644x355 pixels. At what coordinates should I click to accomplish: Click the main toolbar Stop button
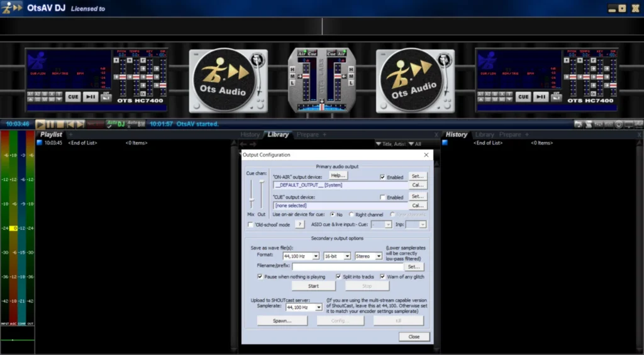(x=60, y=124)
